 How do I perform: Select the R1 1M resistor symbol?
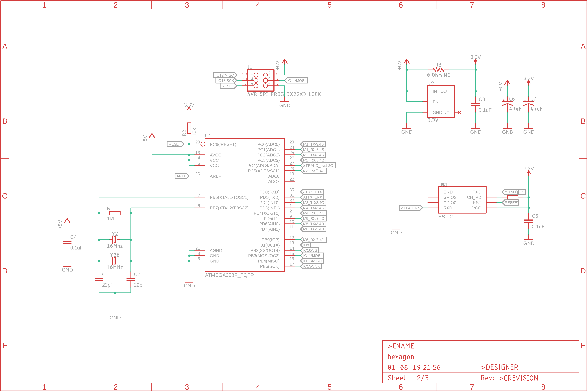pyautogui.click(x=115, y=213)
